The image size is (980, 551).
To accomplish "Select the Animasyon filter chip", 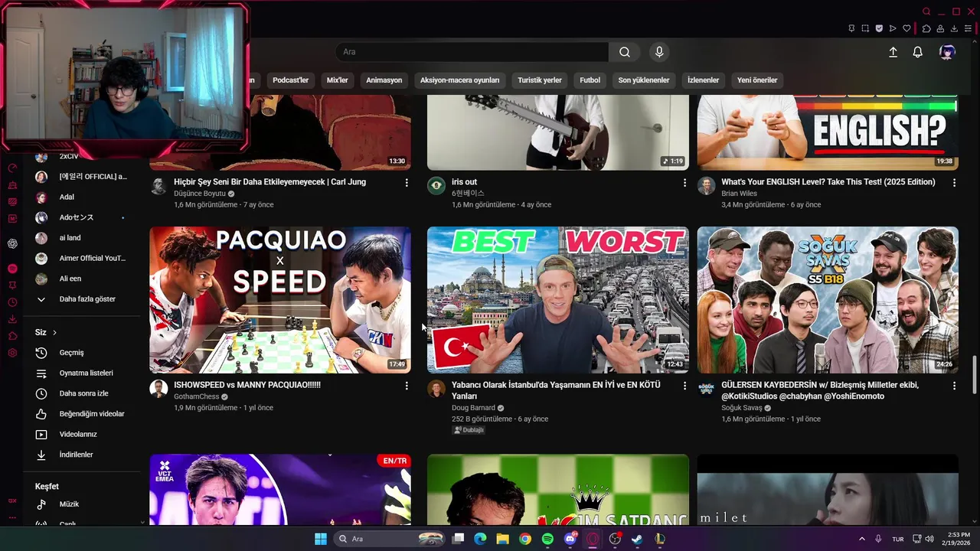I will pyautogui.click(x=384, y=80).
